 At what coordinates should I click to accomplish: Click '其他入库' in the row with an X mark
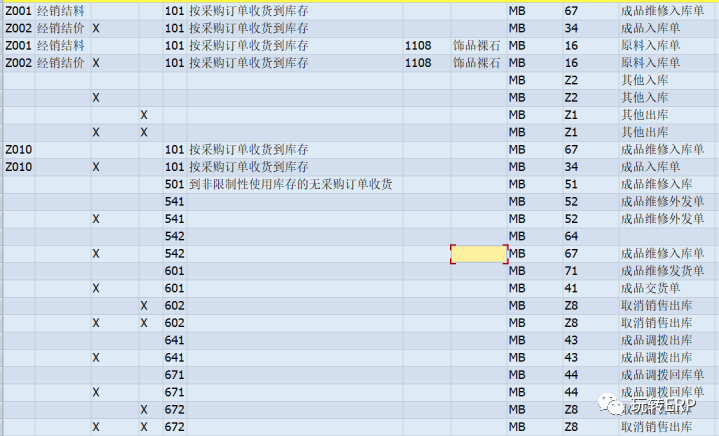point(644,98)
